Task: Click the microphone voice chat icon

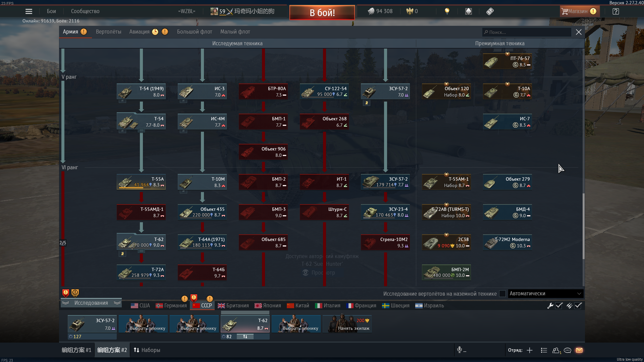Action: click(x=459, y=350)
